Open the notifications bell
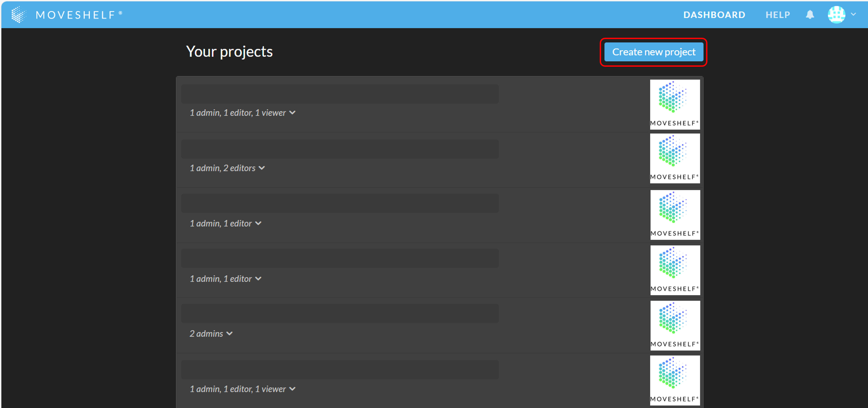Viewport: 868px width, 408px height. [x=810, y=14]
